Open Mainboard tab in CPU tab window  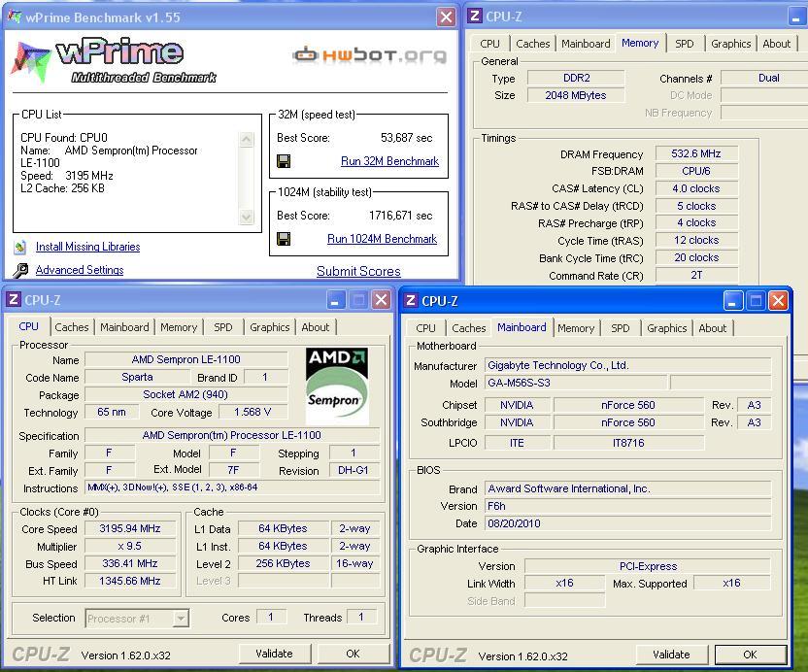click(124, 327)
